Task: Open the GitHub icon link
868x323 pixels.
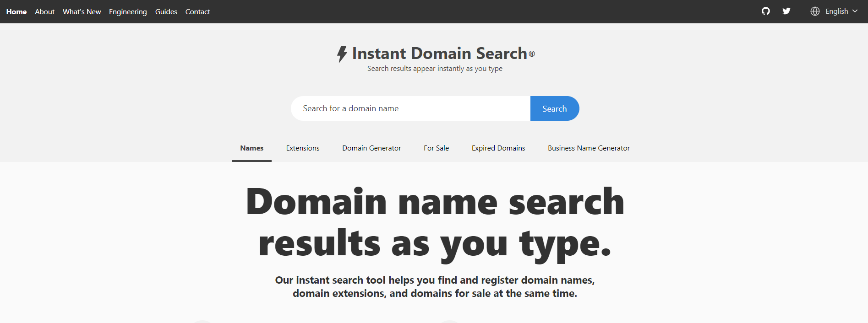Action: pos(765,11)
